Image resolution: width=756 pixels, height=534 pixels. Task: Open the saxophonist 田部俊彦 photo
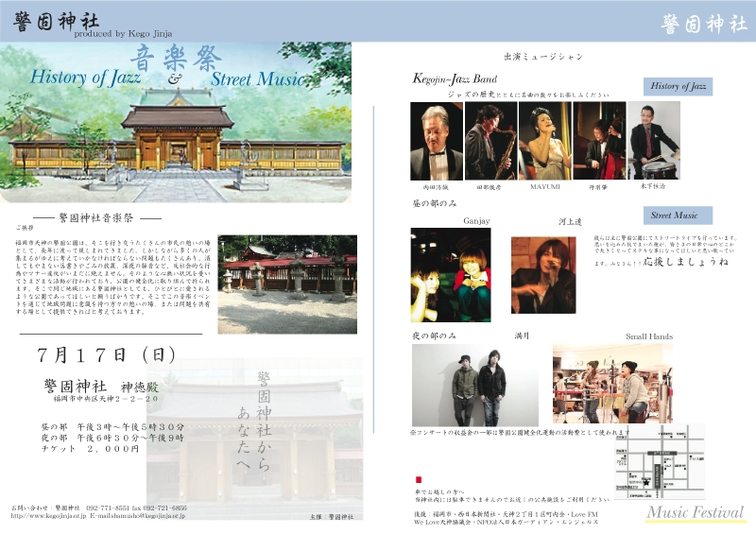pos(490,141)
